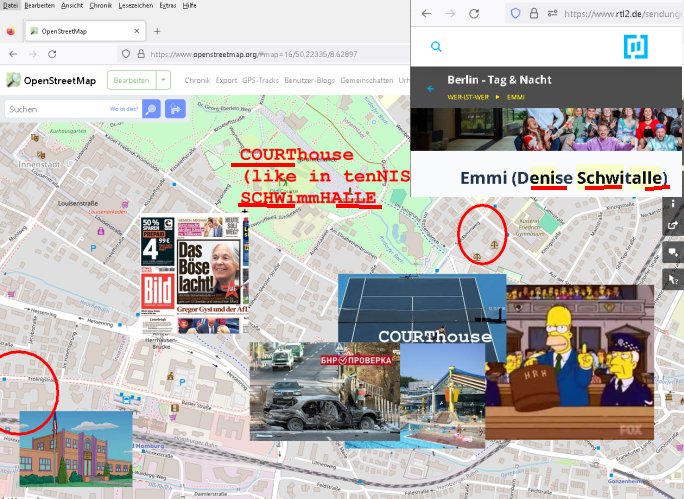Click the Firefox icon beside the tabs
Image resolution: width=684 pixels, height=499 pixels.
click(x=11, y=31)
